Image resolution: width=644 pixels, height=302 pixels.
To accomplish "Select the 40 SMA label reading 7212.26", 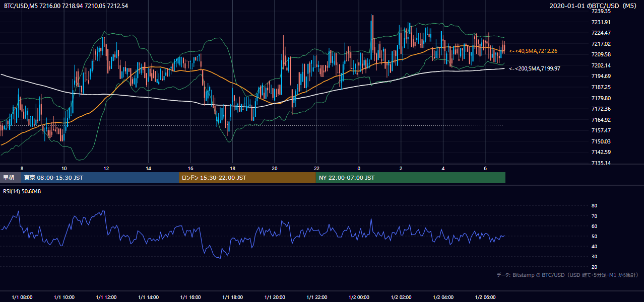I will coord(533,51).
